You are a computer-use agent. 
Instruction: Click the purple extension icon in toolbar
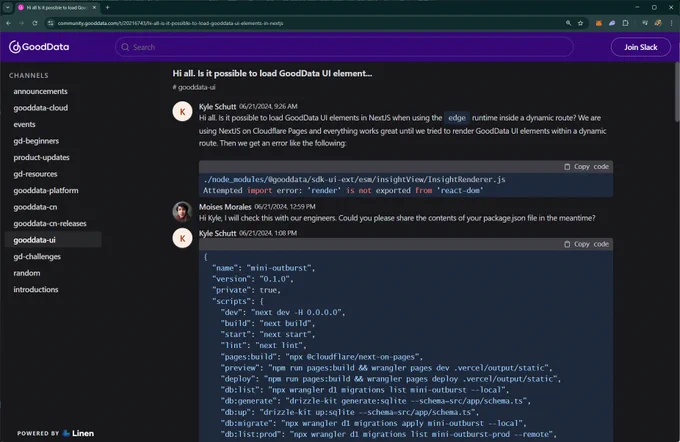[x=612, y=23]
